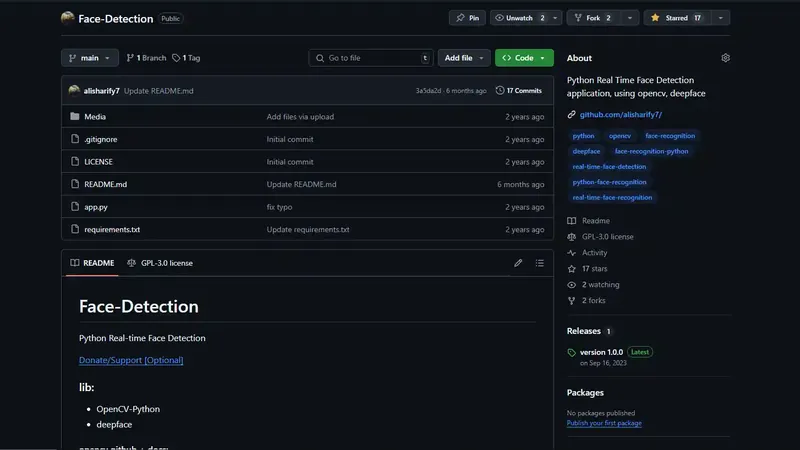Click the real-time-face-detection topic tag
Viewport: 800px width, 450px height.
tap(609, 166)
